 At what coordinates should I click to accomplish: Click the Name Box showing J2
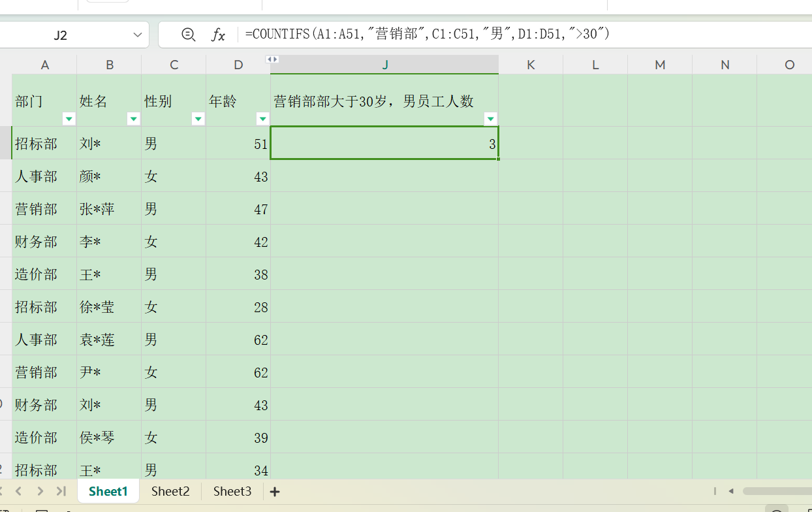tap(61, 35)
